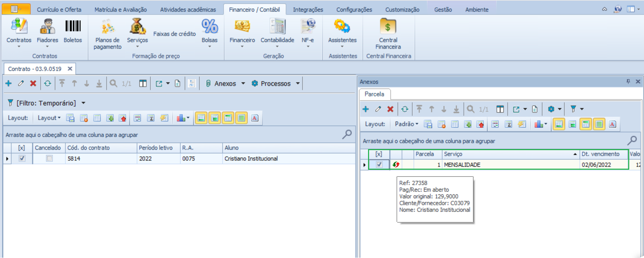
Task: Click the contract grid search magnifier
Action: 347,134
